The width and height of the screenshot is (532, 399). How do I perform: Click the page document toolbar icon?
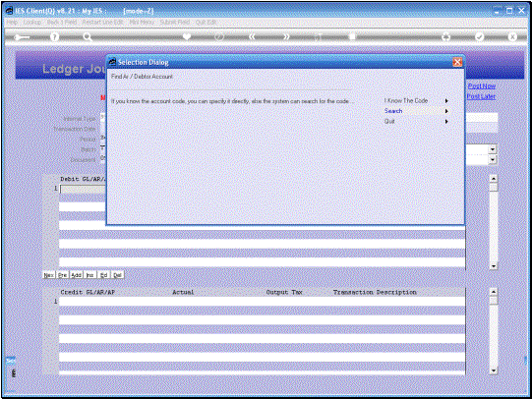[352, 36]
